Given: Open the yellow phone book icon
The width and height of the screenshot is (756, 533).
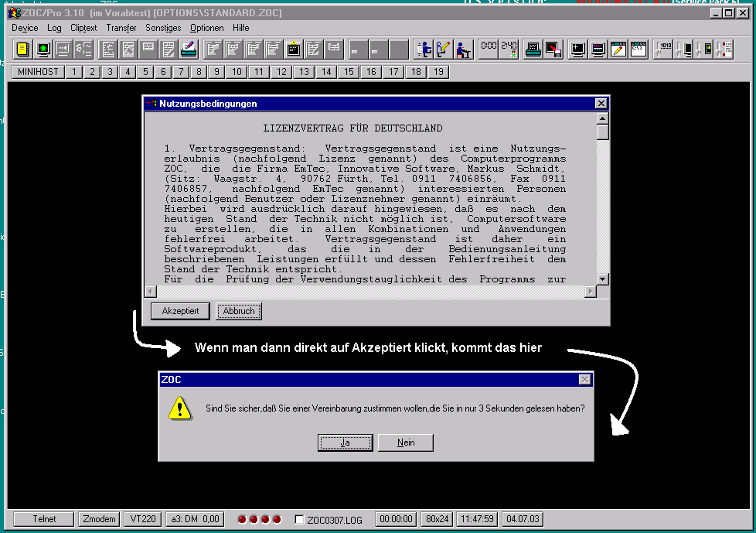Looking at the screenshot, I should coord(22,50).
